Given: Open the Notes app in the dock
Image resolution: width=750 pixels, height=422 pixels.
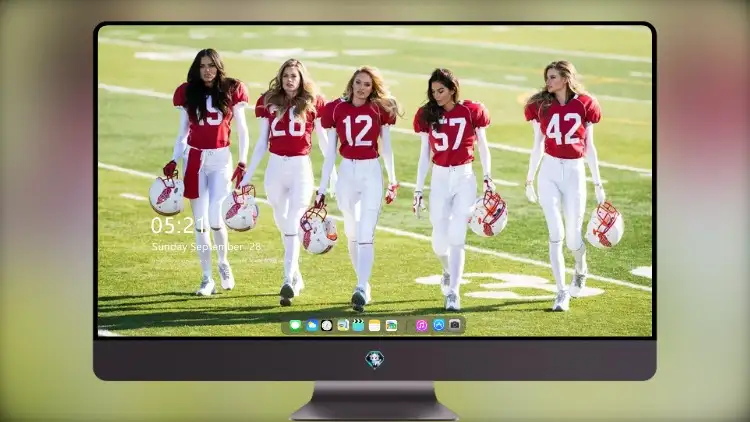Looking at the screenshot, I should (x=375, y=325).
